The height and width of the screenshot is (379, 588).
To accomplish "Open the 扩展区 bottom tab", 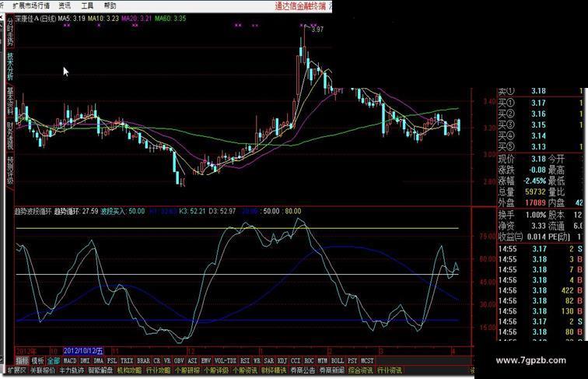I will [17, 370].
